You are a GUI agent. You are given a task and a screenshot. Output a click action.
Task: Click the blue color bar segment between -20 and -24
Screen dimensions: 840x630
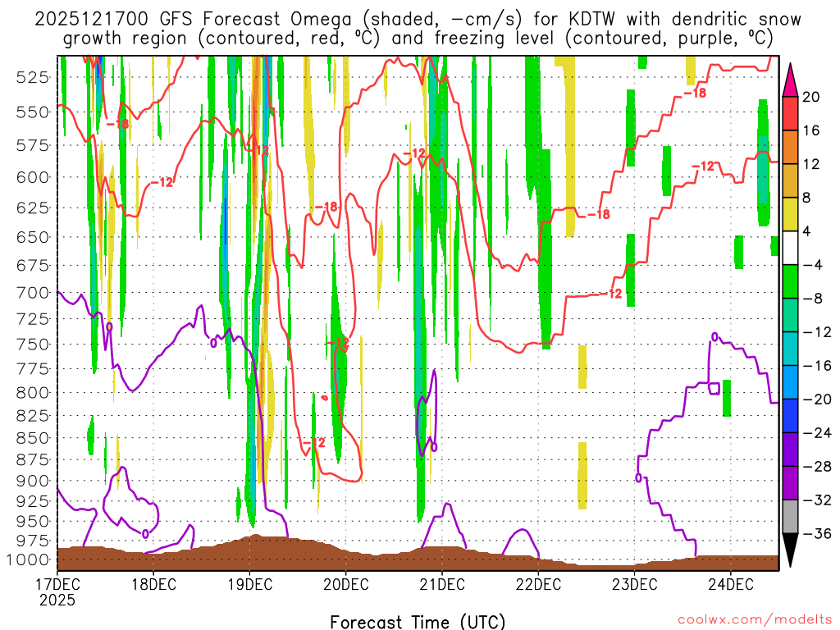(790, 416)
